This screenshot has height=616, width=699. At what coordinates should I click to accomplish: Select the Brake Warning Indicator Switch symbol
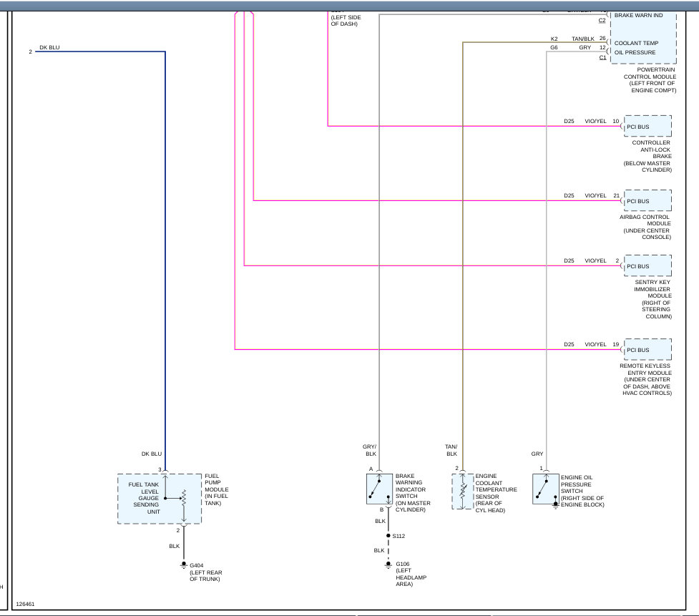(379, 489)
